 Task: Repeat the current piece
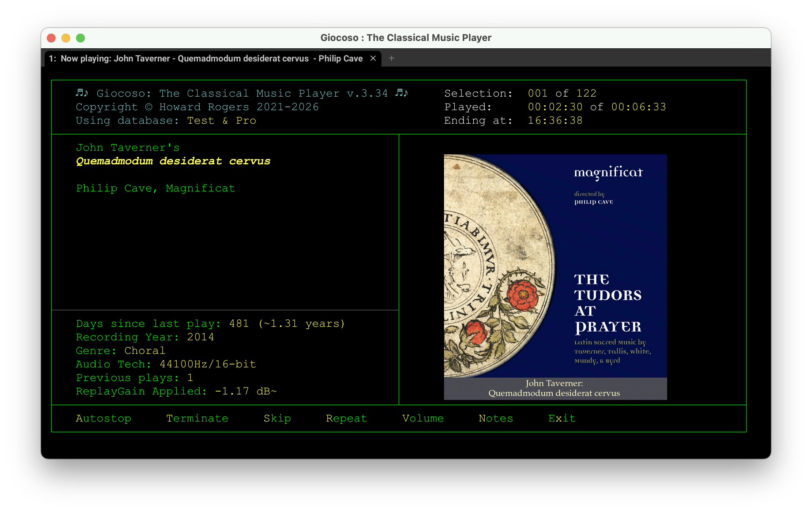pos(346,418)
